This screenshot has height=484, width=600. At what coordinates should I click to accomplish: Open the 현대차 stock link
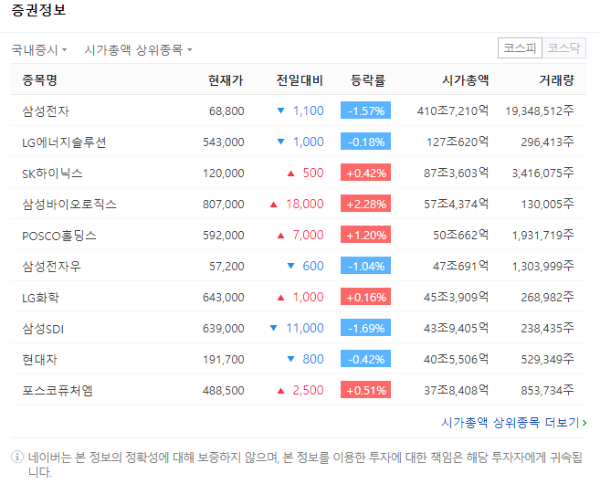point(40,359)
